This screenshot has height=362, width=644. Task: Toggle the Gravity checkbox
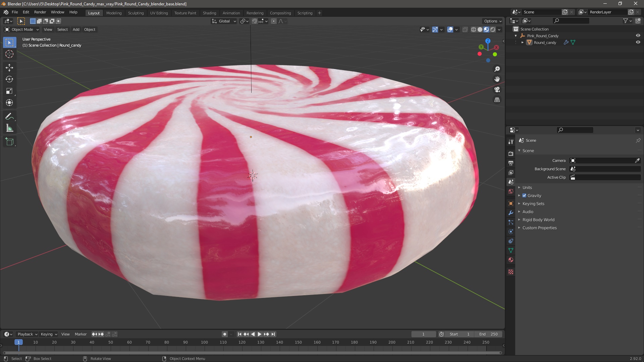[524, 195]
